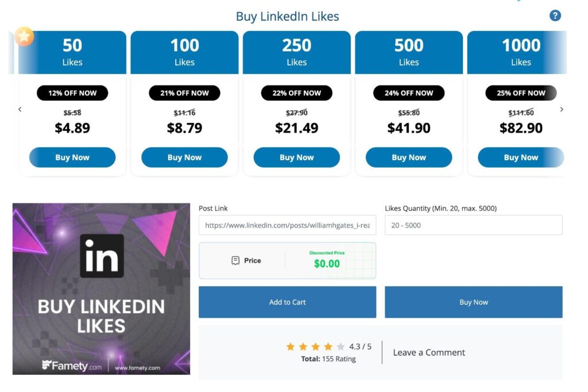
Task: Click the grey fifth rating star
Action: (x=341, y=347)
